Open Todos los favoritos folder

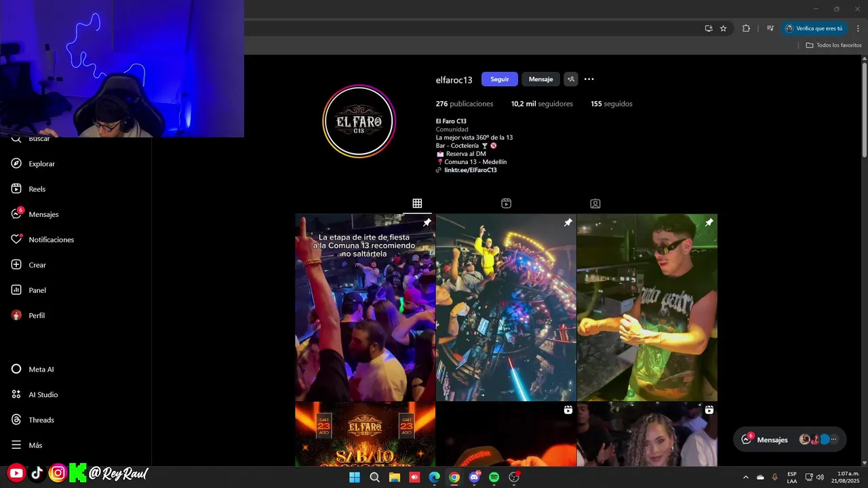pyautogui.click(x=833, y=45)
